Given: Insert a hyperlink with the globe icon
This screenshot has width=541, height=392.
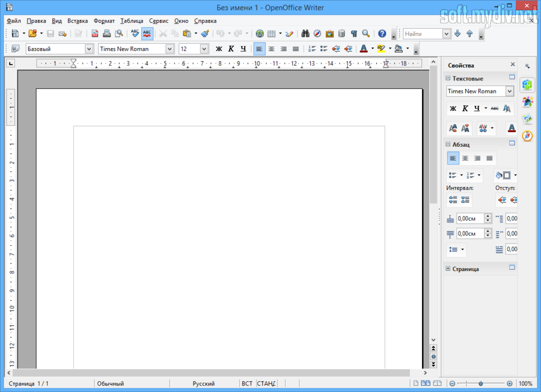Looking at the screenshot, I should (x=260, y=34).
